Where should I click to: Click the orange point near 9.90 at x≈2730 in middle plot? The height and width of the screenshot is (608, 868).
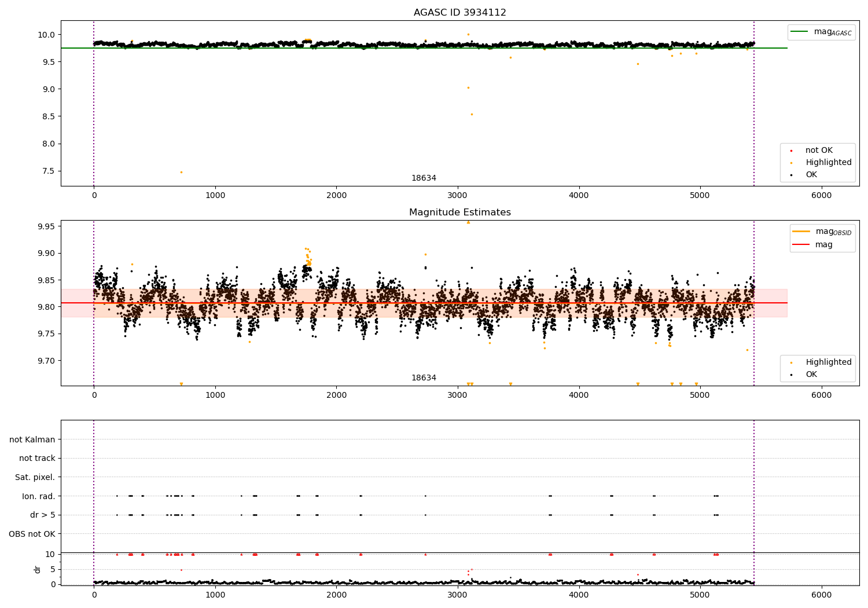[425, 254]
